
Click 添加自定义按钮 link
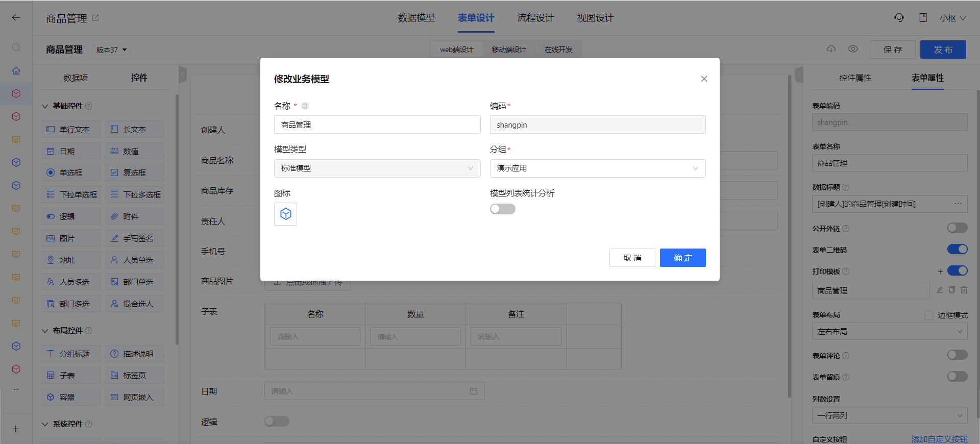940,439
